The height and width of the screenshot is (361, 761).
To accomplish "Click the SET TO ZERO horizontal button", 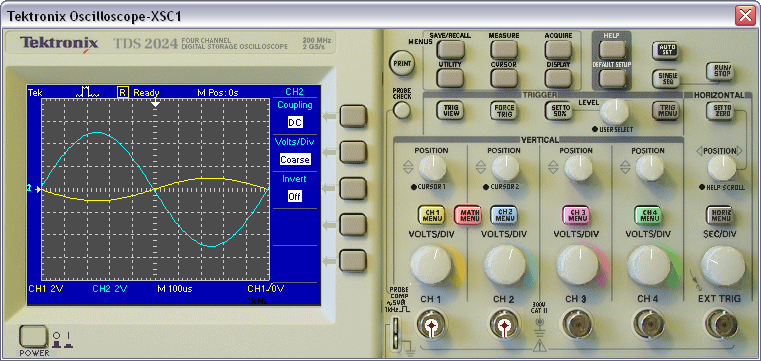I will (x=720, y=110).
